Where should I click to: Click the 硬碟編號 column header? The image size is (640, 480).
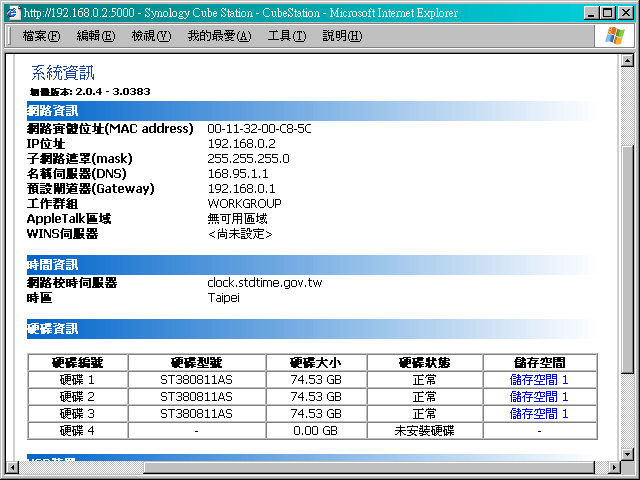[x=78, y=362]
